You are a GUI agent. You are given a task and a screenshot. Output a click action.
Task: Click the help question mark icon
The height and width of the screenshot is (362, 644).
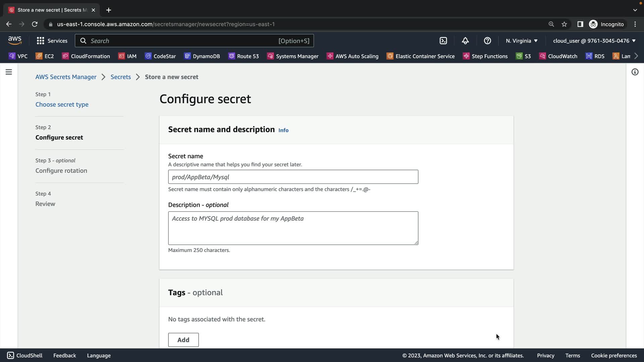(x=487, y=41)
